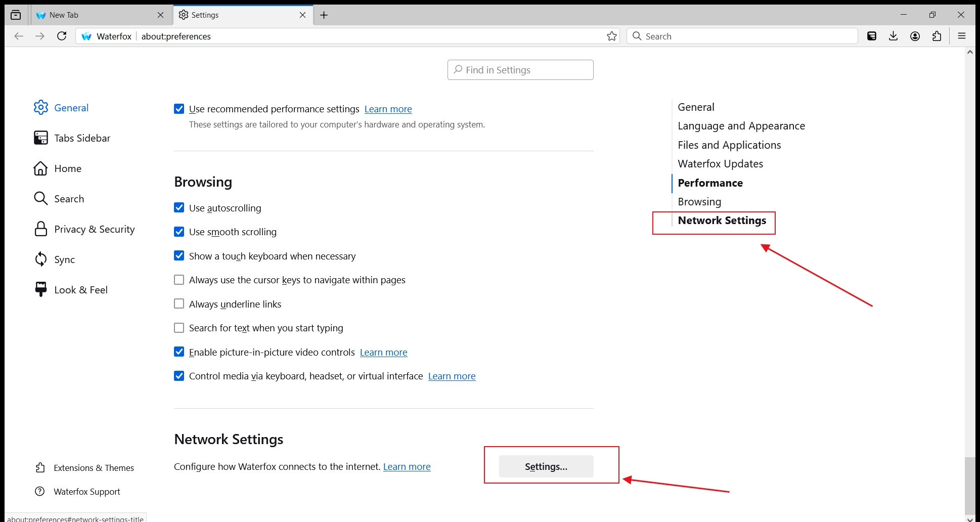Viewport: 980px width, 522px height.
Task: Click the Network Settings "Settings..." button
Action: (546, 466)
